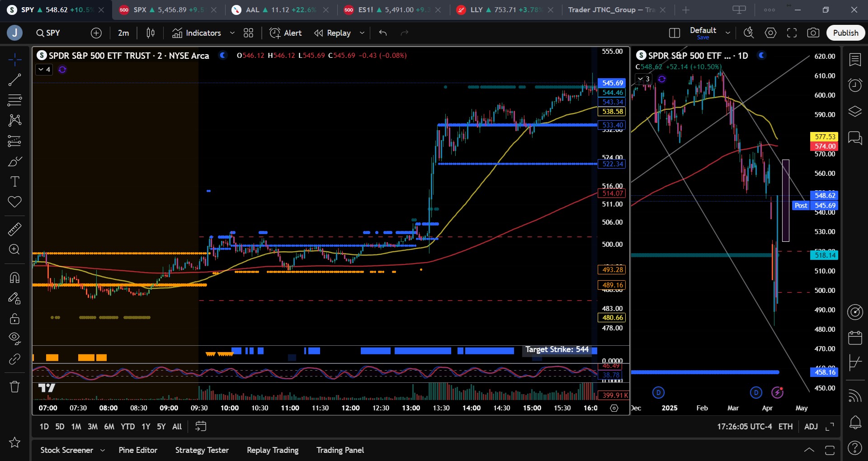
Task: Create an Alert
Action: [286, 33]
